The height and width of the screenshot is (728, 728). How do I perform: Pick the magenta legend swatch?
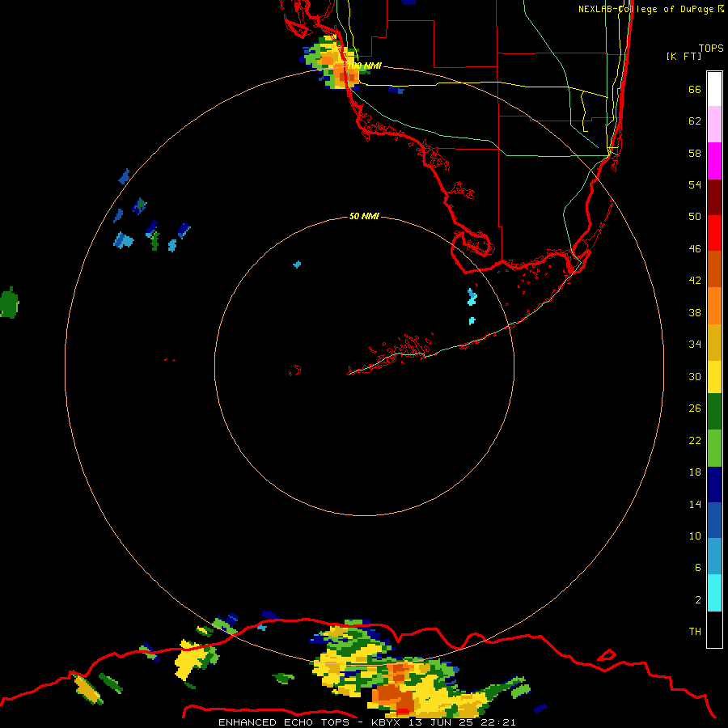[x=714, y=161]
